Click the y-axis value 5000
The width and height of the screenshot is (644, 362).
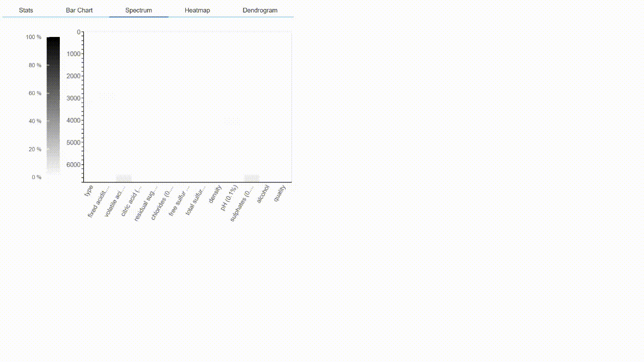tap(74, 143)
